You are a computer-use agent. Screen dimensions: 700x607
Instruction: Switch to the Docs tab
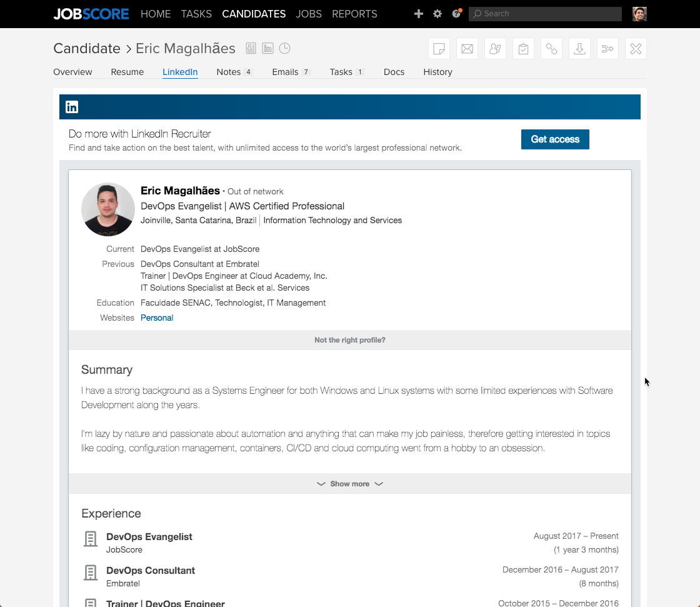394,72
